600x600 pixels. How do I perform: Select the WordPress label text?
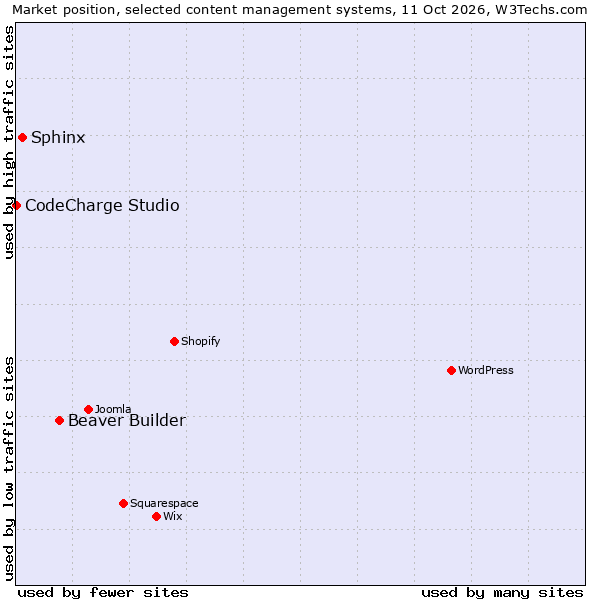486,370
